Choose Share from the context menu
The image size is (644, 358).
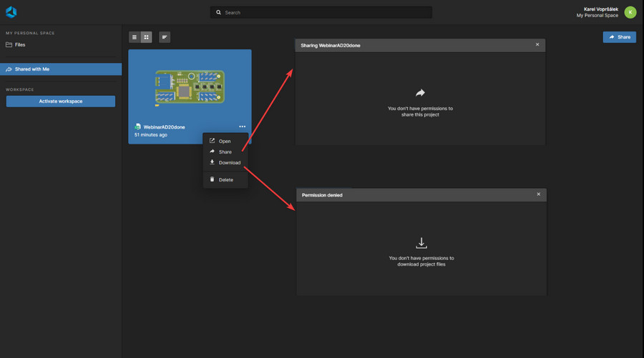[x=225, y=151]
